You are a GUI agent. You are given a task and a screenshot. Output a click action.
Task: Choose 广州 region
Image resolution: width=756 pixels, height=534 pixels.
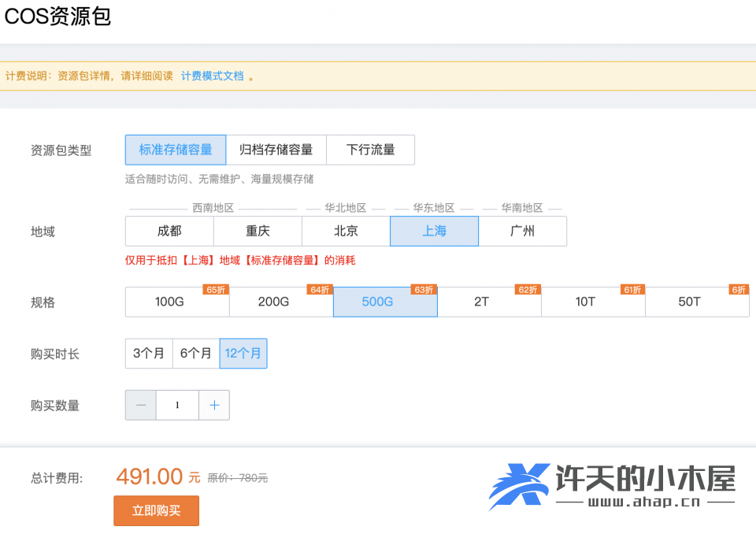[x=523, y=231]
